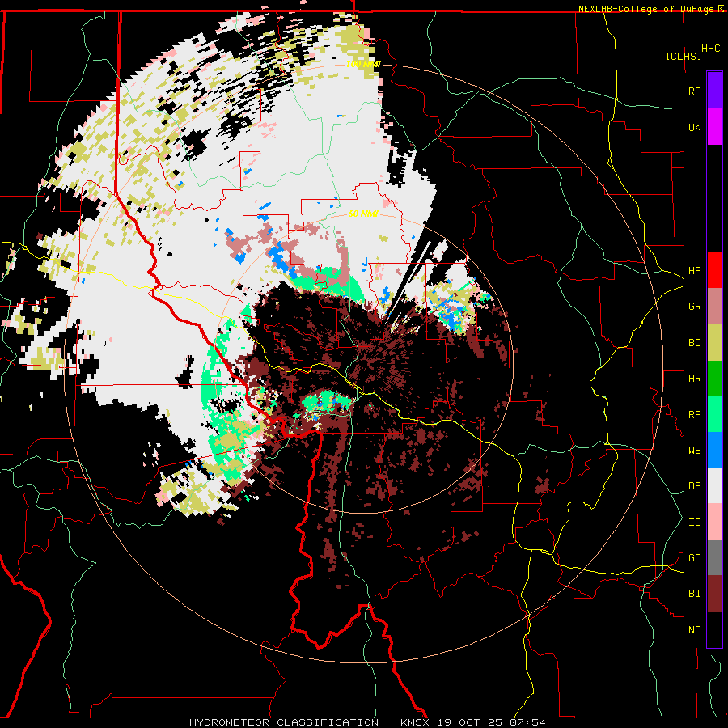Viewport: 728px width, 728px height.
Task: Click the GR legend label
Action: (694, 307)
